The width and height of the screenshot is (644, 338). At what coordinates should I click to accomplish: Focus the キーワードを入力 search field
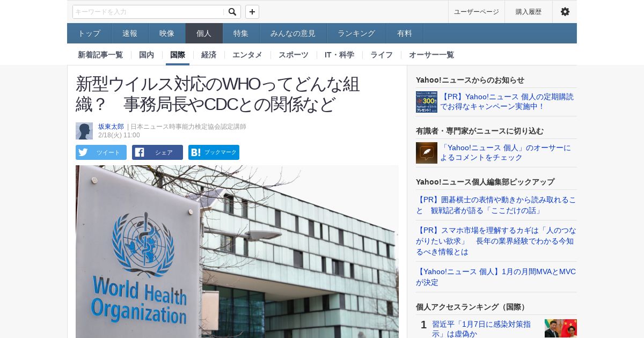(x=149, y=12)
